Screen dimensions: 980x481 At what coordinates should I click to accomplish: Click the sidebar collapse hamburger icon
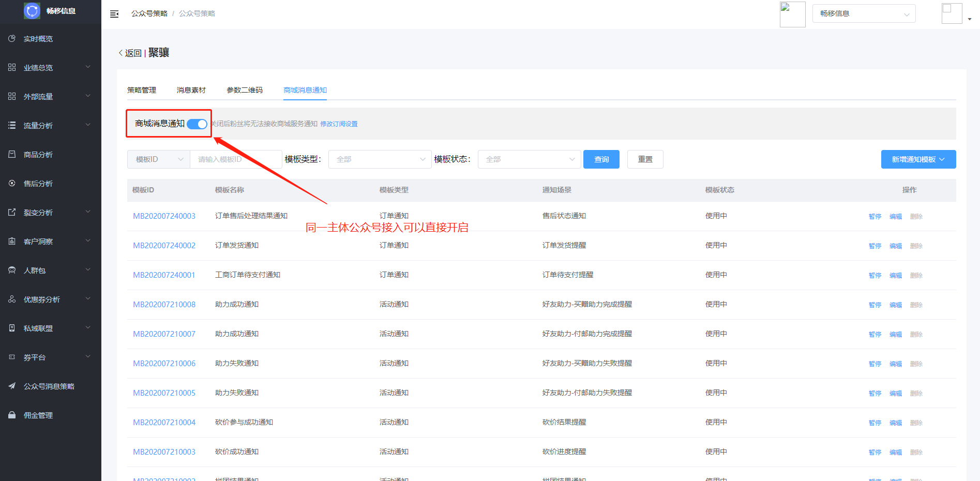pos(114,14)
